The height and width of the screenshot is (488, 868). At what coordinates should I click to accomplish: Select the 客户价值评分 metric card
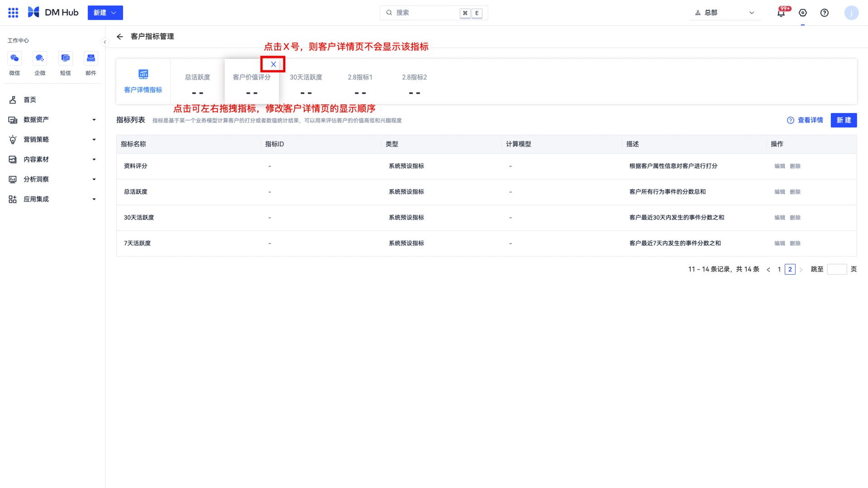point(252,82)
